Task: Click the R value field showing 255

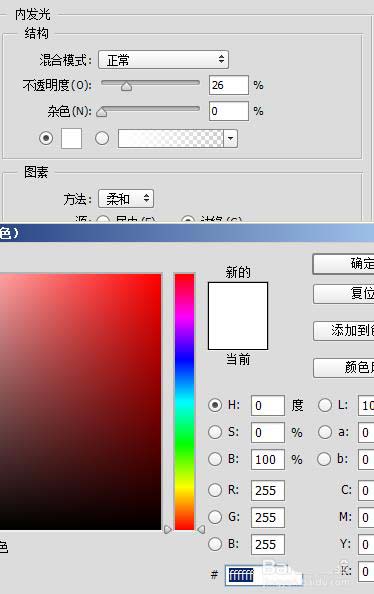Action: (x=268, y=491)
